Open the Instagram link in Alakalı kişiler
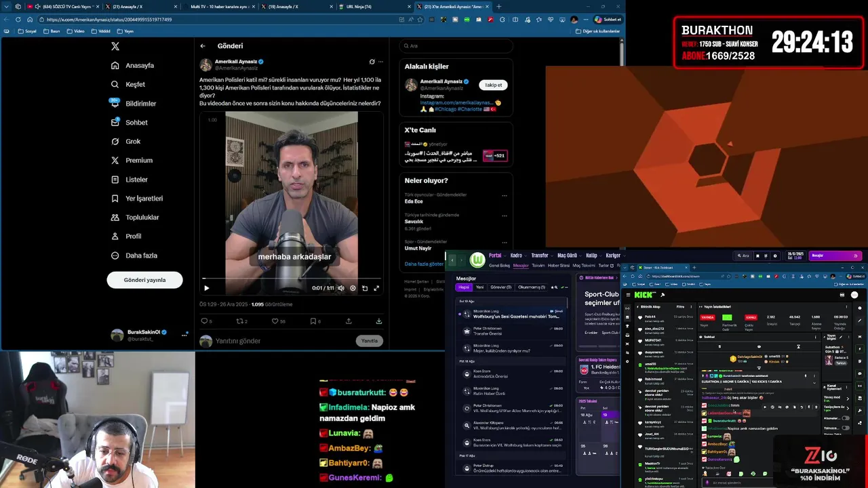Viewport: 868px width, 488px height. (456, 102)
